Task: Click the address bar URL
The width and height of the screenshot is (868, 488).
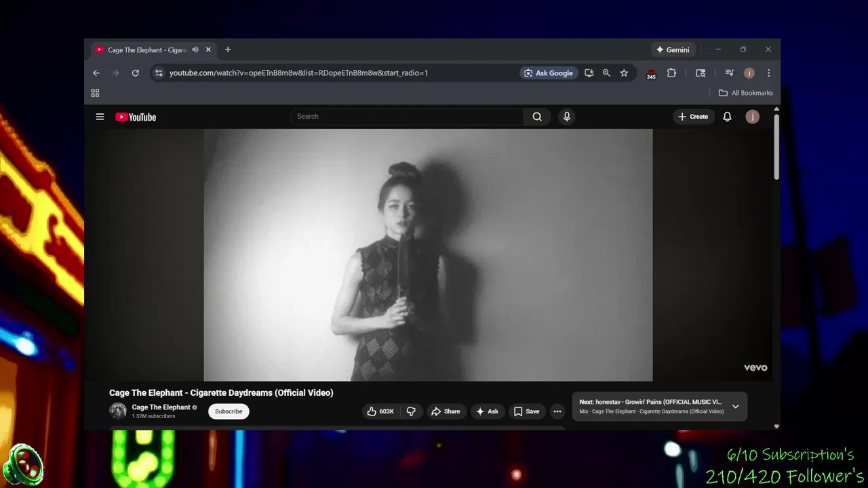Action: 298,73
